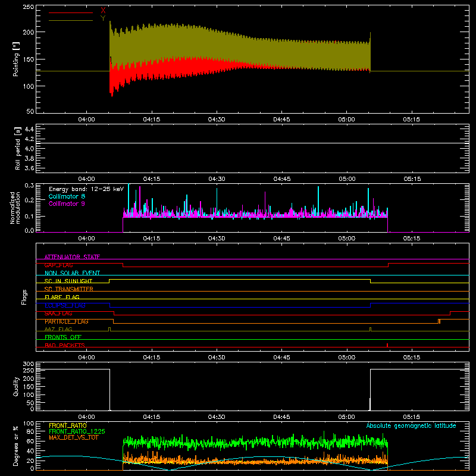Screen dimensions: 476x476
Task: Select the NON_SOLAR_EVENT flag label
Action: click(x=72, y=273)
